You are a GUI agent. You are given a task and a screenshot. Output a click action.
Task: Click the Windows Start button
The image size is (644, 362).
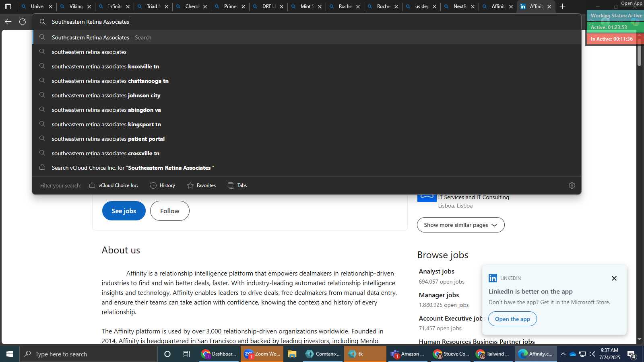(x=10, y=354)
